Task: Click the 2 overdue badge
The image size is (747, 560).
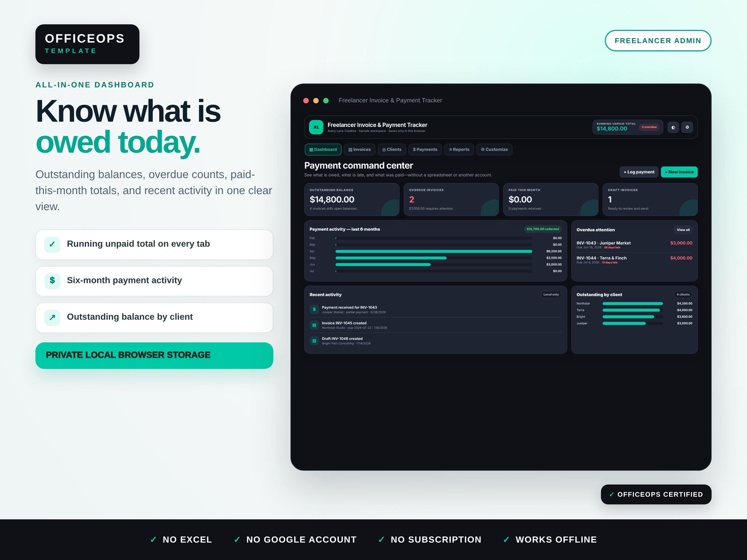Action: [649, 127]
